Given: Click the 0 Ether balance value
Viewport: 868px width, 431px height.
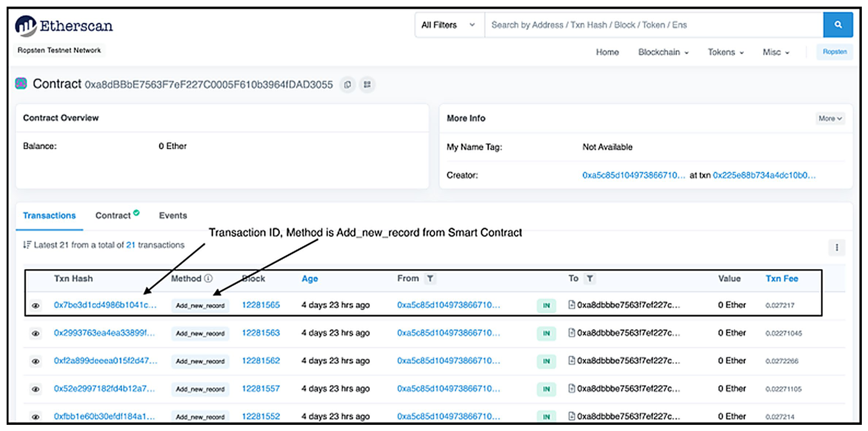Looking at the screenshot, I should click(x=173, y=146).
